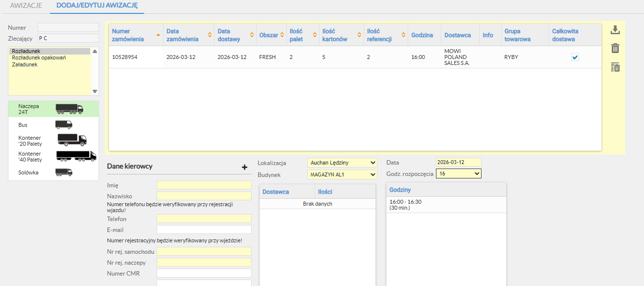Click the trash bin delete icon
644x286 pixels.
coord(615,48)
